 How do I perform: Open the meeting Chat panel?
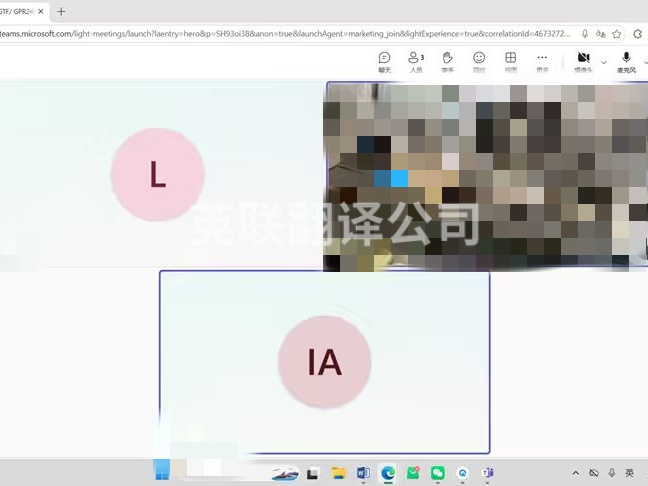(x=384, y=62)
